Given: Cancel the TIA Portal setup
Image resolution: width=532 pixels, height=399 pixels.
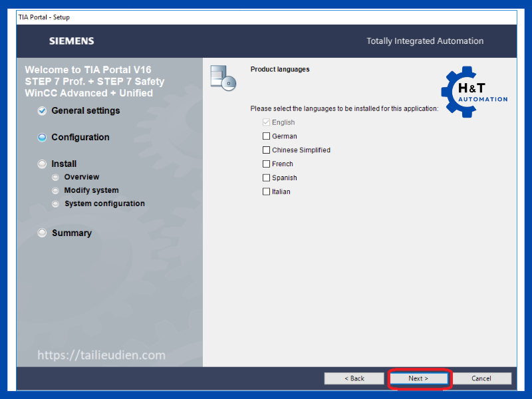Looking at the screenshot, I should click(x=481, y=378).
